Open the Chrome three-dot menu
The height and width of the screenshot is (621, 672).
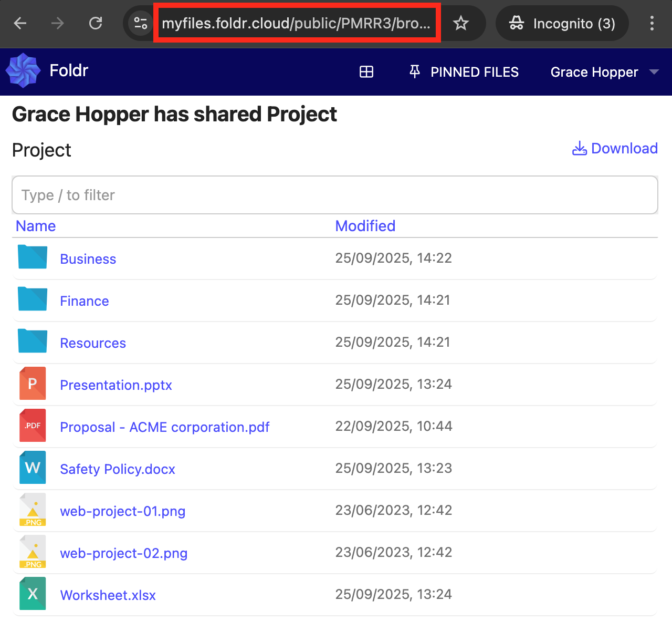click(652, 23)
